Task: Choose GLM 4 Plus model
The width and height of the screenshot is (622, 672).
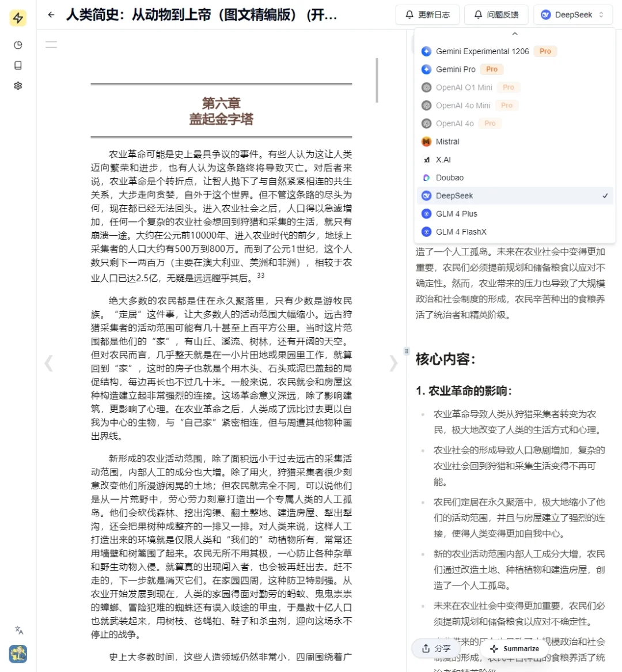Action: click(515, 214)
